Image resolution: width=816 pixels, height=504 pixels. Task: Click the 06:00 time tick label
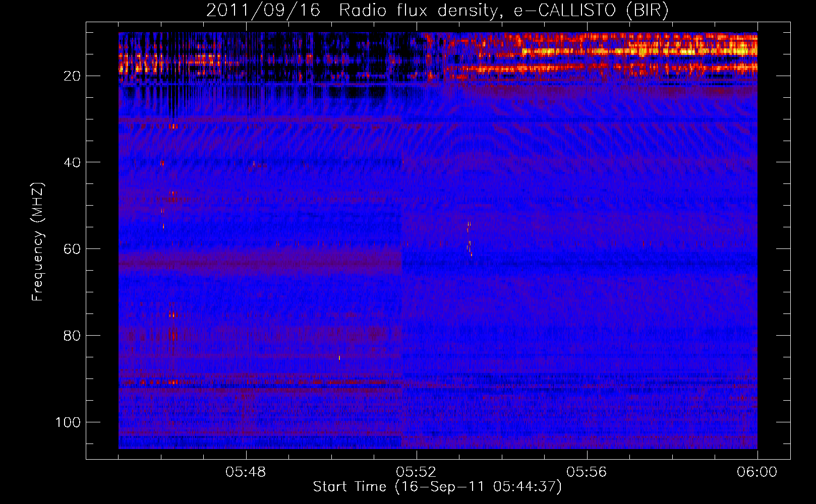point(757,472)
